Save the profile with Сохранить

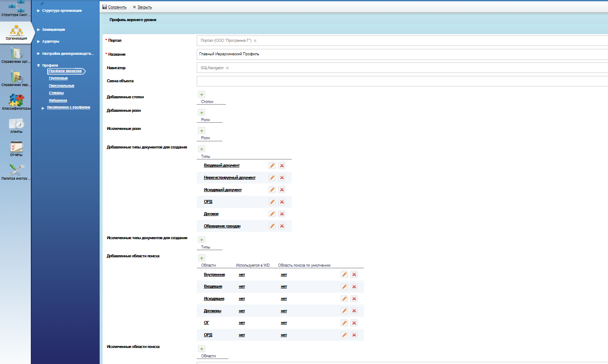114,7
